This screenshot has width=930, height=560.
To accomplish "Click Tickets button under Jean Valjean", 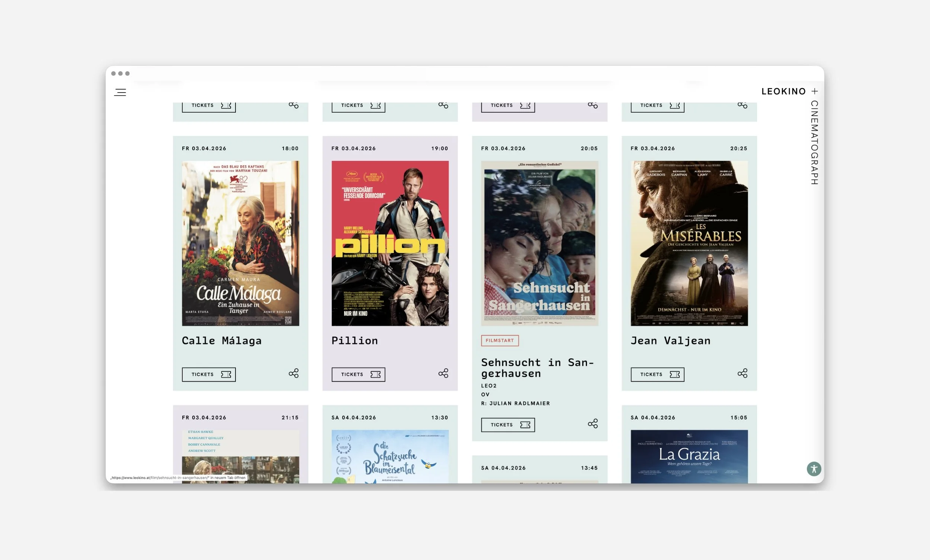I will pyautogui.click(x=657, y=375).
